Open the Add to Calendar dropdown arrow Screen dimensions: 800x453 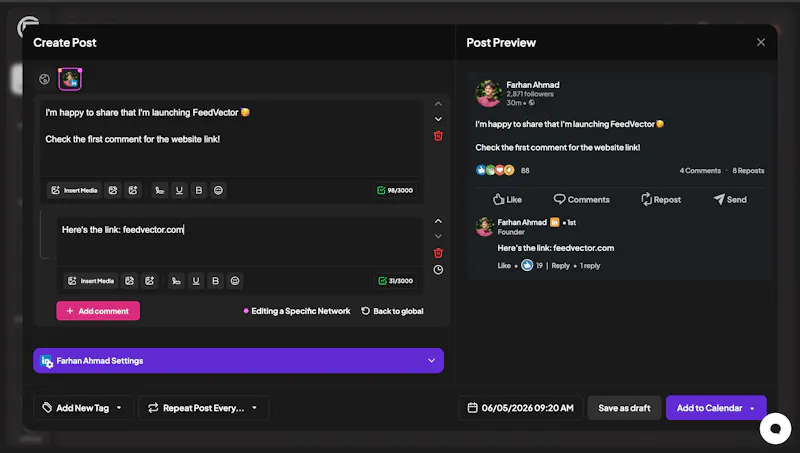tap(753, 408)
